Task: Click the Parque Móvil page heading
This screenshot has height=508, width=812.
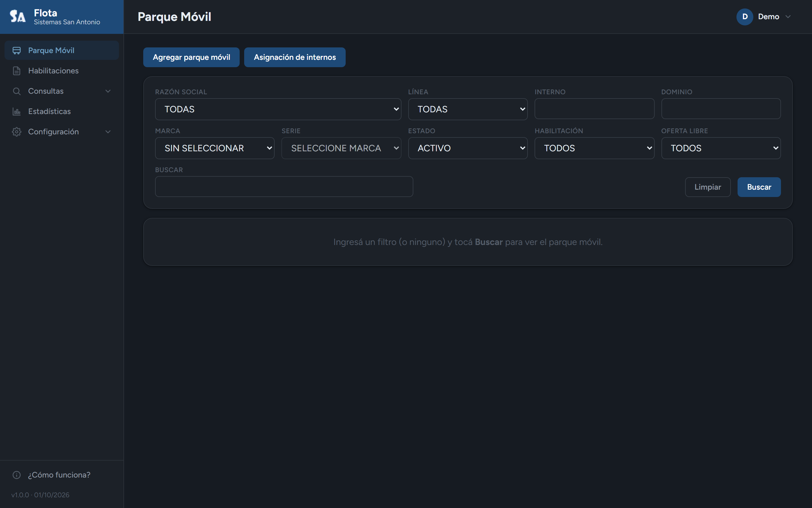Action: (174, 17)
